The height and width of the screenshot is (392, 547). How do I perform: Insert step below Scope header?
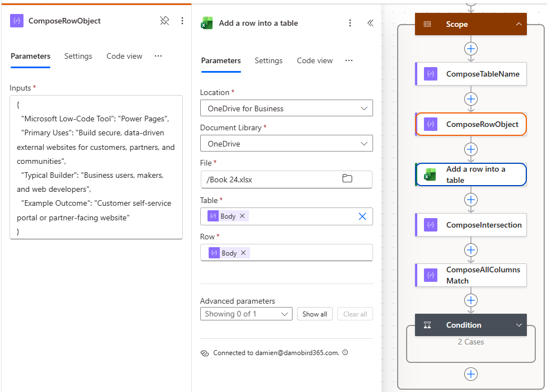[471, 49]
